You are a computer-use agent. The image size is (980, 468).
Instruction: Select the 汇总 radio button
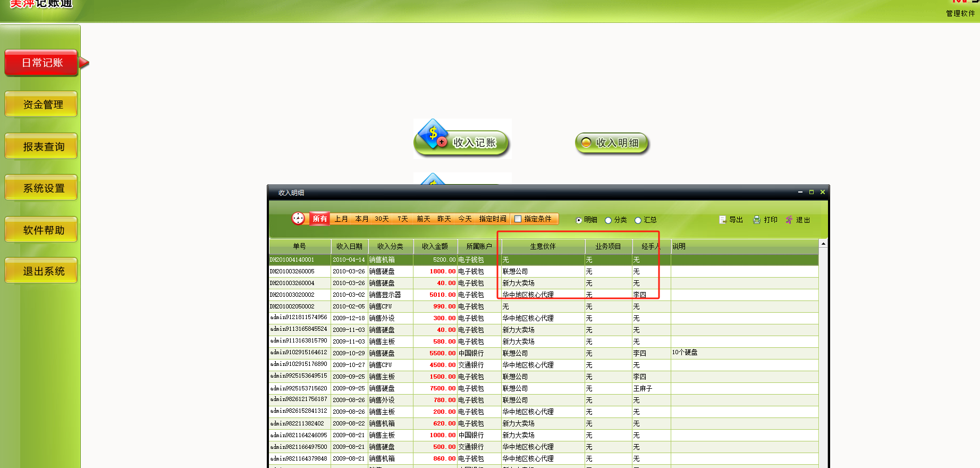pos(638,220)
